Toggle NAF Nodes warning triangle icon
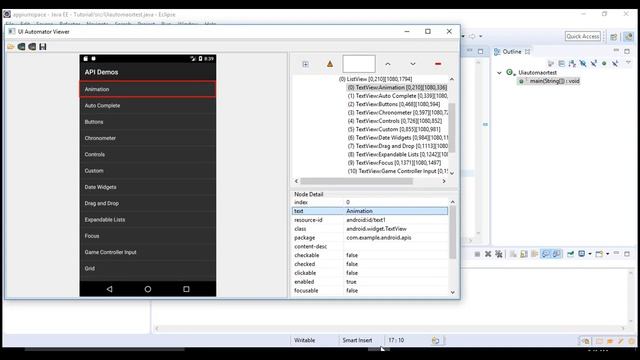 click(x=330, y=64)
